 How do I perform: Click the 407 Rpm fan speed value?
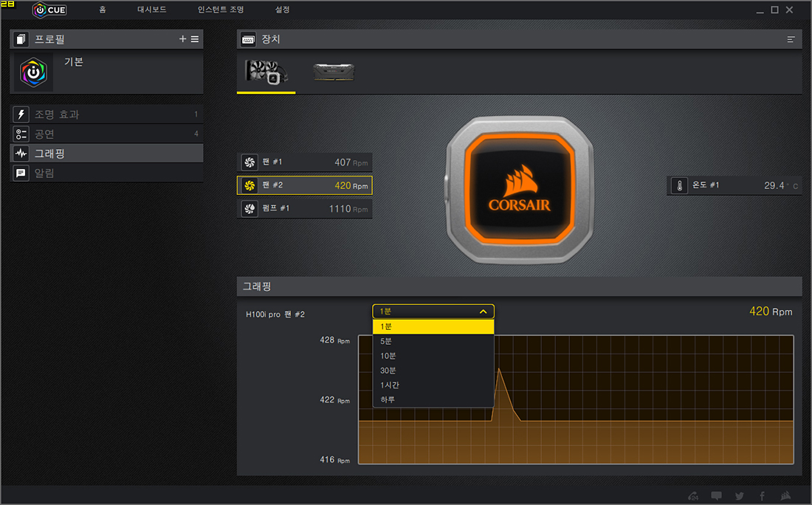(x=351, y=162)
